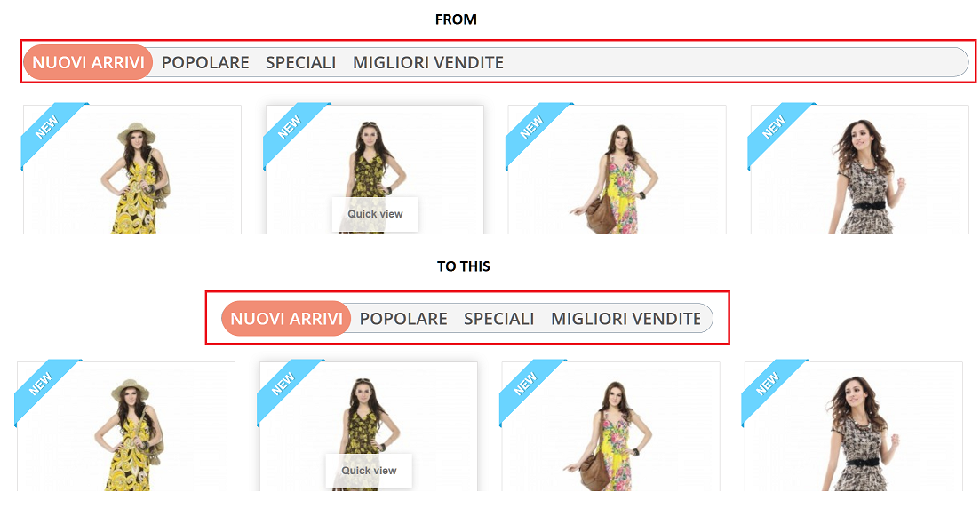The image size is (980, 508).
Task: Switch to SPECIALI tab in TO THIS example
Action: click(498, 319)
